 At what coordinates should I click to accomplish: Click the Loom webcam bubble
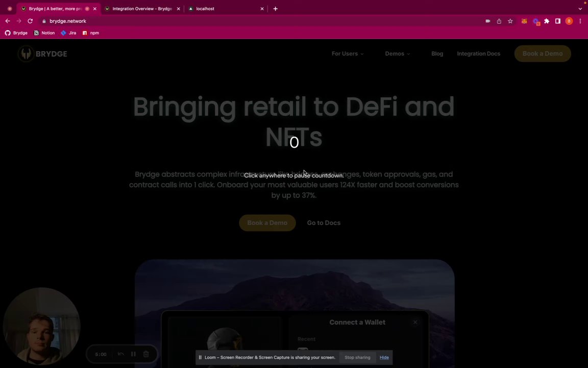click(42, 326)
